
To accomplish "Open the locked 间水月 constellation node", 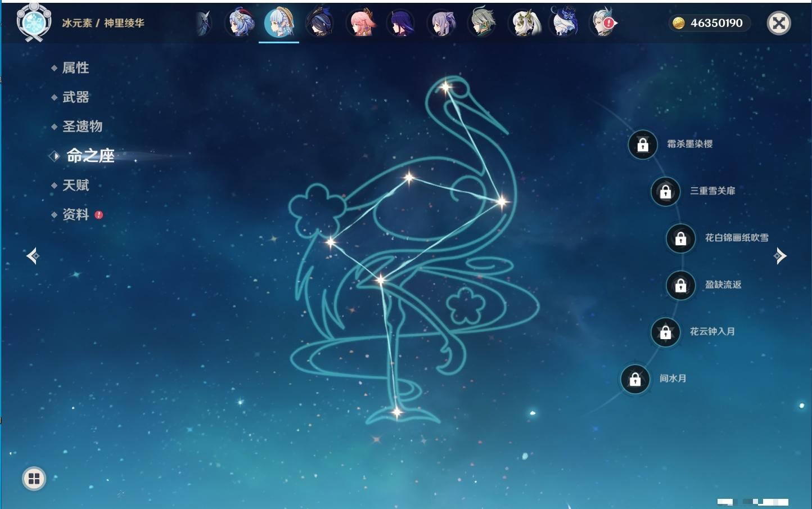I will 635,379.
